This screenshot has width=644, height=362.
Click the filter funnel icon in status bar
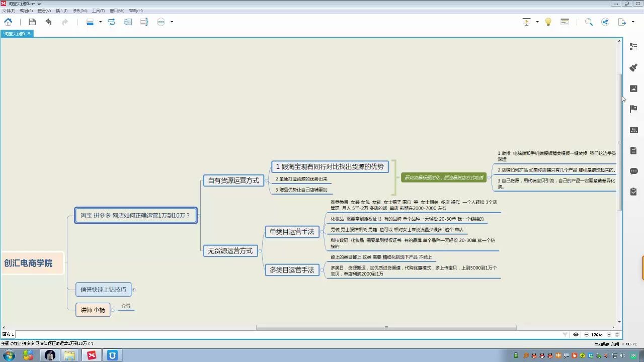coord(565,334)
